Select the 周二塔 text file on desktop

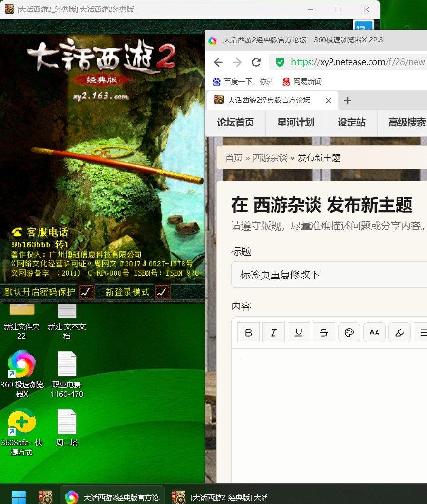pos(67,427)
